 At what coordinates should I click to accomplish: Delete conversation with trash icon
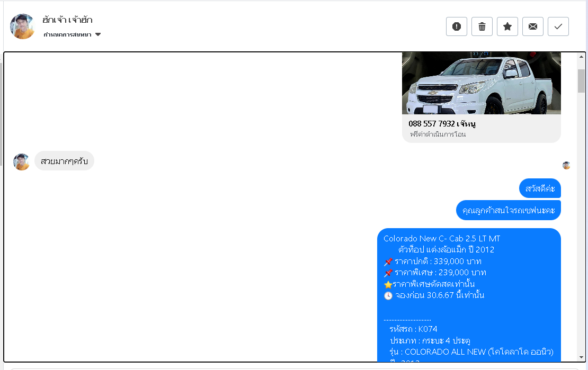coord(482,26)
